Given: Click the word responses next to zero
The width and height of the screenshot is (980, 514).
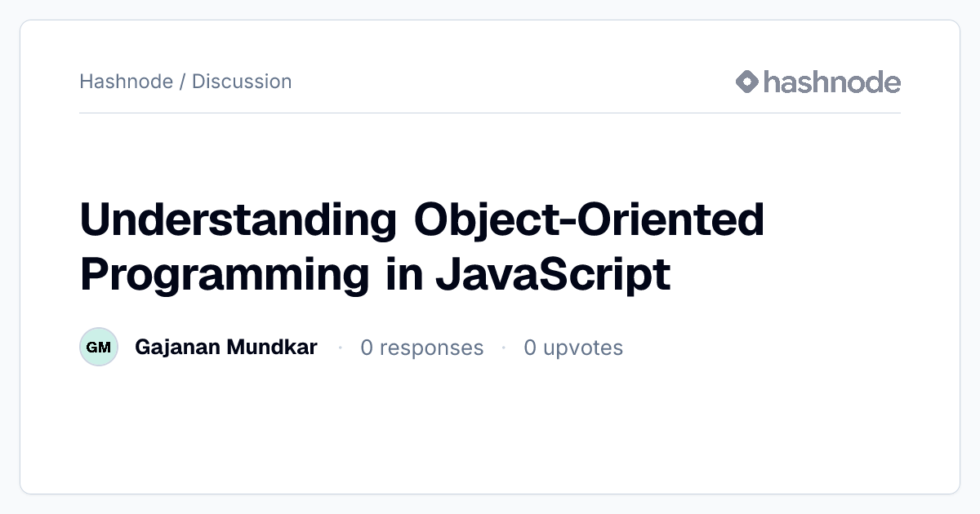Looking at the screenshot, I should [431, 348].
